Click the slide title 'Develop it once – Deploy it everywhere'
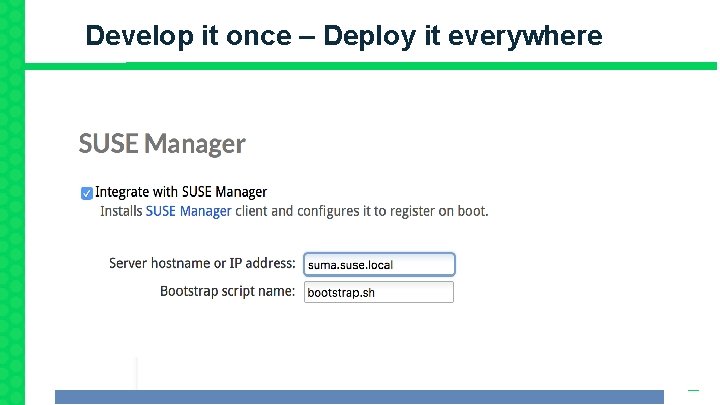Screen dimensions: 720x405 point(343,36)
